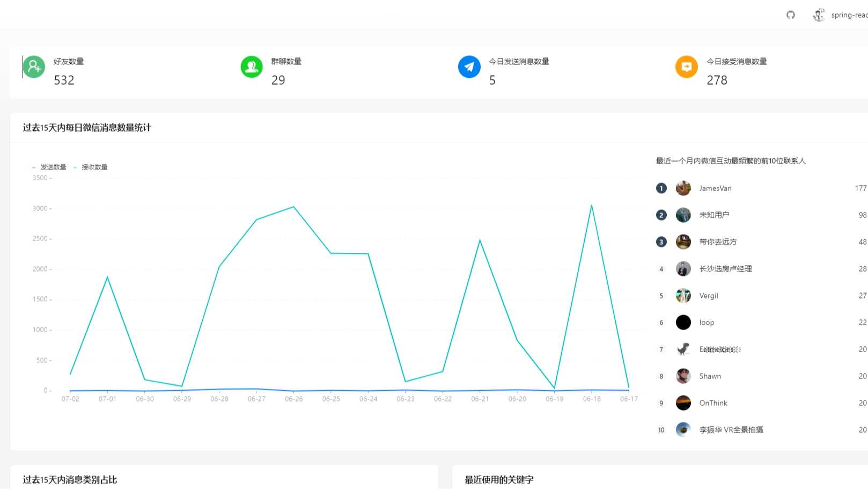Click the 过去15天内消息类别占比 heading
868x489 pixels.
[70, 479]
